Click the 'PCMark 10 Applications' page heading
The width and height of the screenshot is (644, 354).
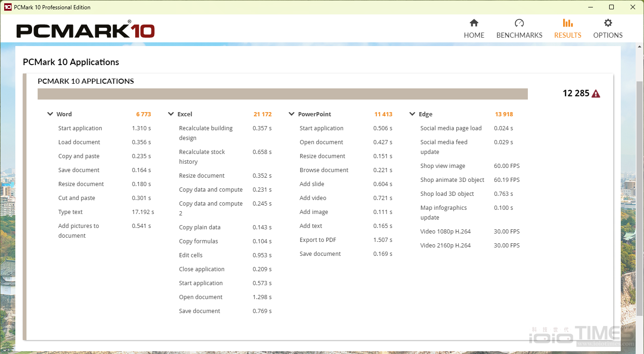click(71, 62)
